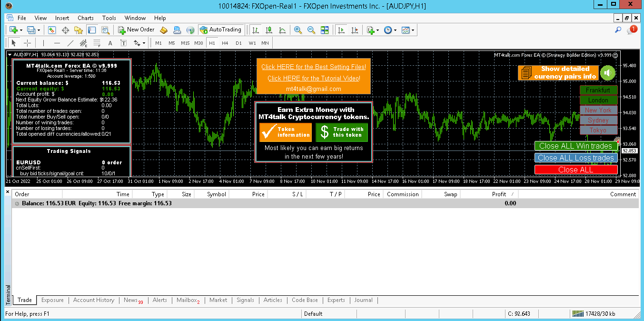Close the Terminal panel with its X
The height and width of the screenshot is (321, 644).
[8, 191]
